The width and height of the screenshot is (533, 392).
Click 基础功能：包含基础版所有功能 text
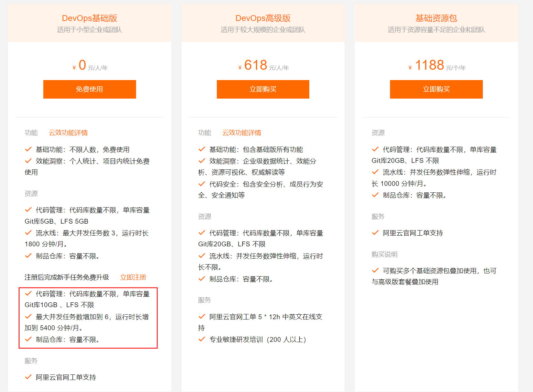click(256, 150)
